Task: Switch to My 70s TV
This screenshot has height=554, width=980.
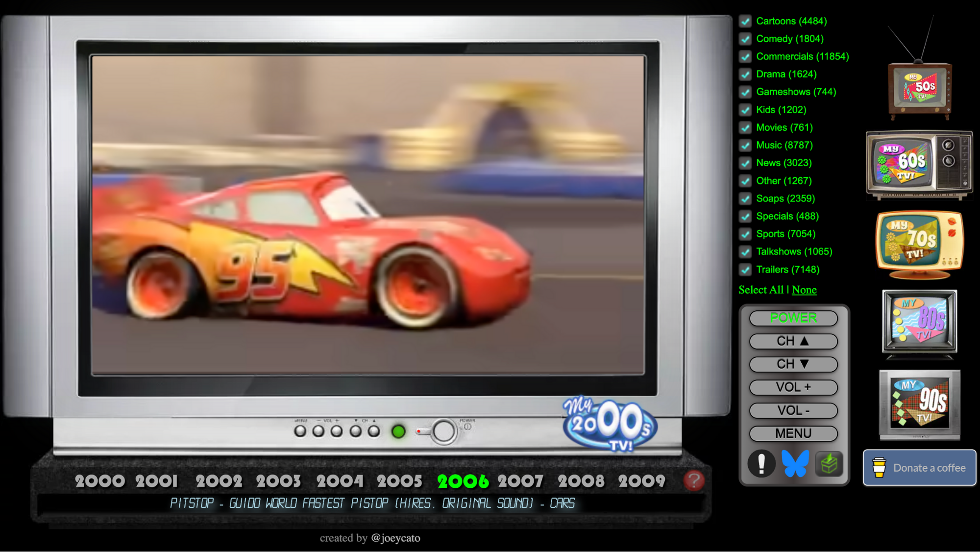Action: 919,243
